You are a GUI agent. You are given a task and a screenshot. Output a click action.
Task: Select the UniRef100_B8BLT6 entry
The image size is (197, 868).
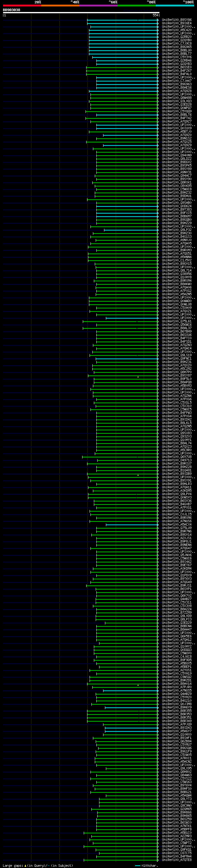tap(177, 115)
